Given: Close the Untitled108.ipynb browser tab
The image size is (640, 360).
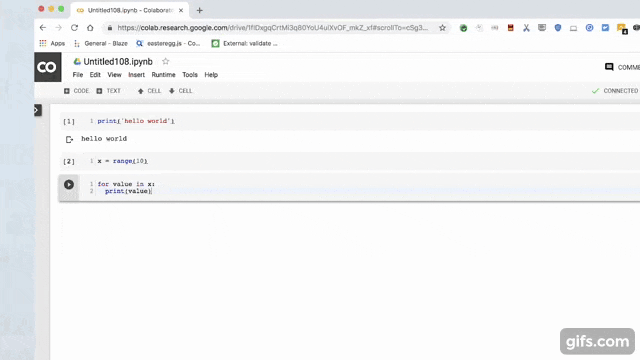Looking at the screenshot, I should coord(181,10).
